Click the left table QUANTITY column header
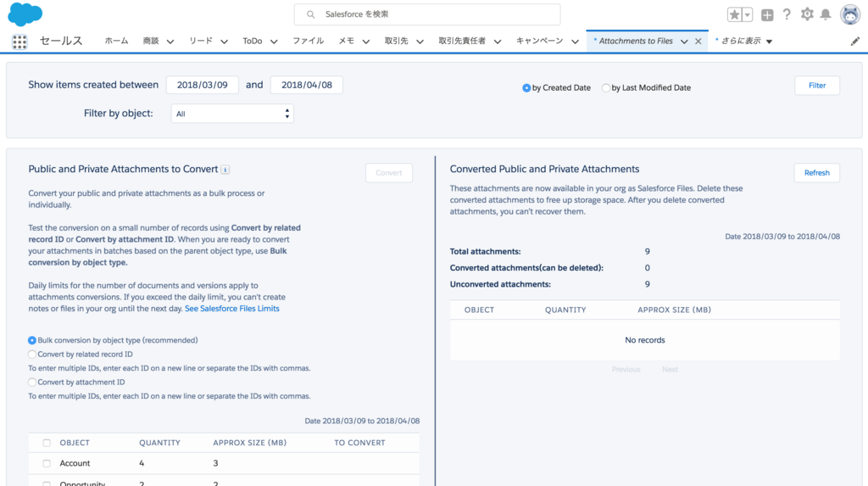This screenshot has width=868, height=486. pos(159,443)
